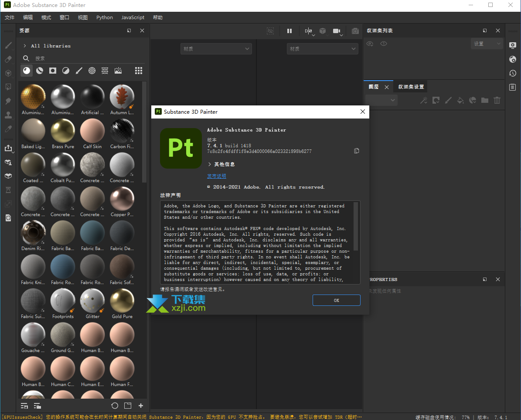This screenshot has width=521, height=420.
Task: Click refresh icon at assets panel bottom
Action: tap(115, 405)
